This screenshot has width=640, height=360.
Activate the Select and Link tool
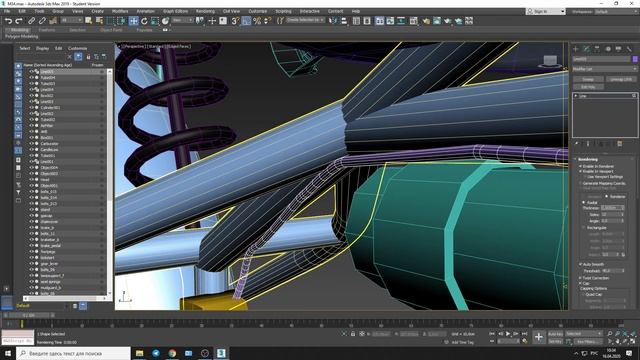click(31, 21)
